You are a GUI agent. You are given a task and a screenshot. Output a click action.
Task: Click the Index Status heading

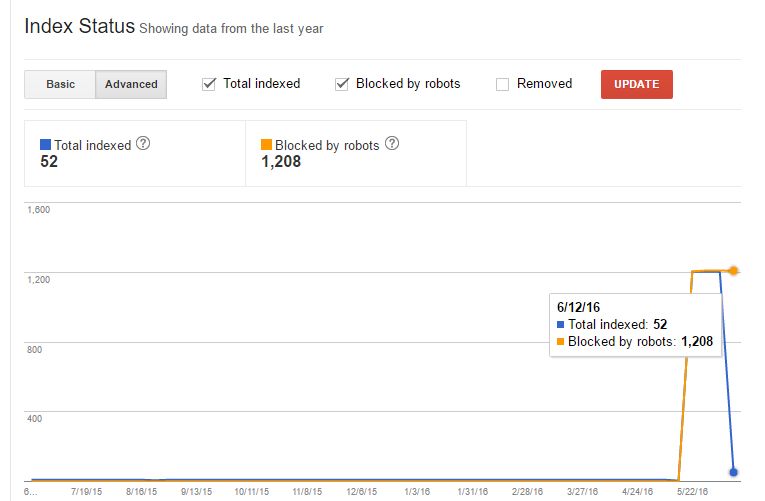click(80, 26)
